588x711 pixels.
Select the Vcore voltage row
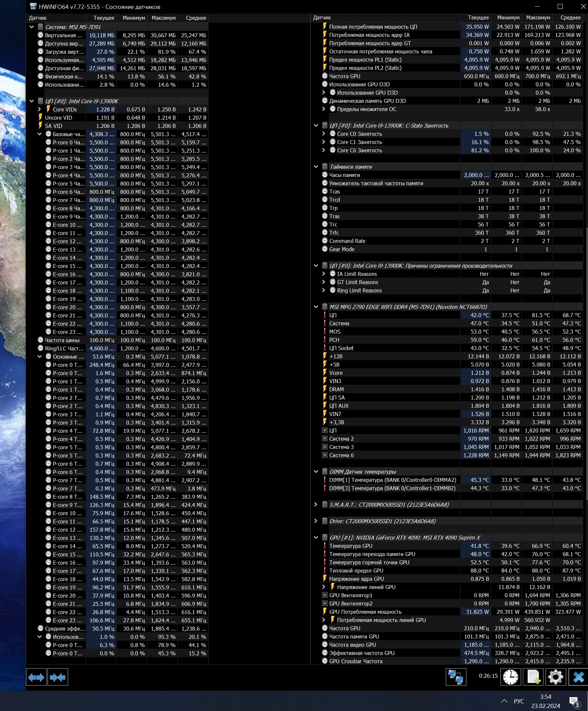tap(447, 373)
